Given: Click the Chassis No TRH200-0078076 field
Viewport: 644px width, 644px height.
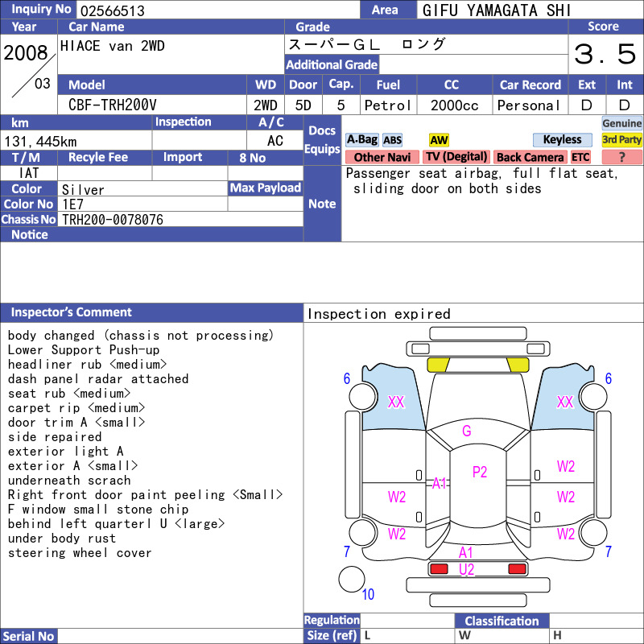Looking at the screenshot, I should [180, 220].
